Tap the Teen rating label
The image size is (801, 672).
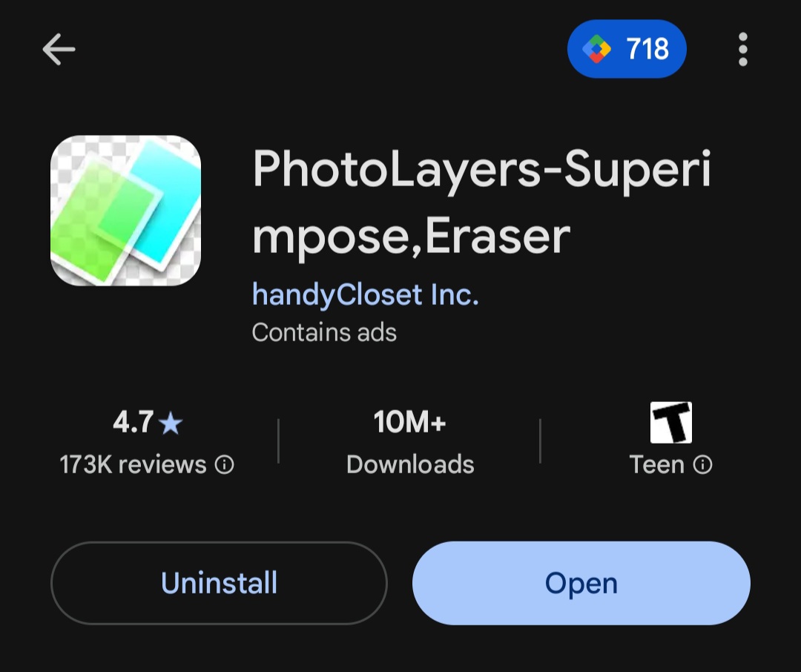(657, 464)
